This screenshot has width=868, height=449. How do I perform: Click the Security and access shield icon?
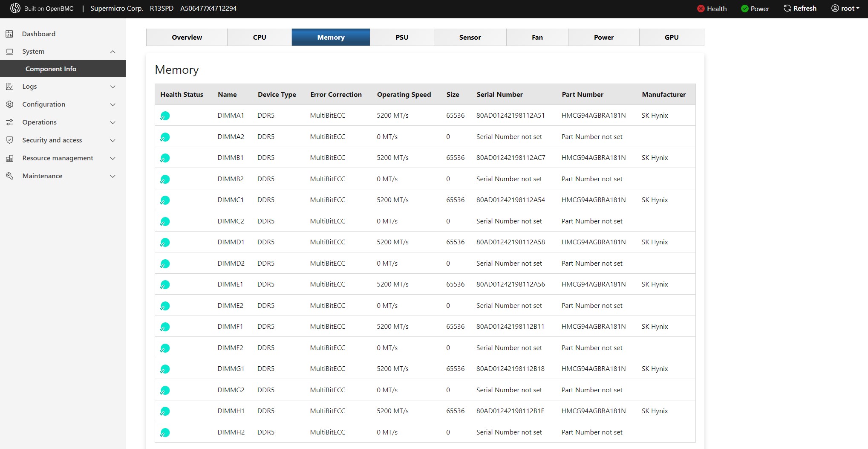coord(9,140)
